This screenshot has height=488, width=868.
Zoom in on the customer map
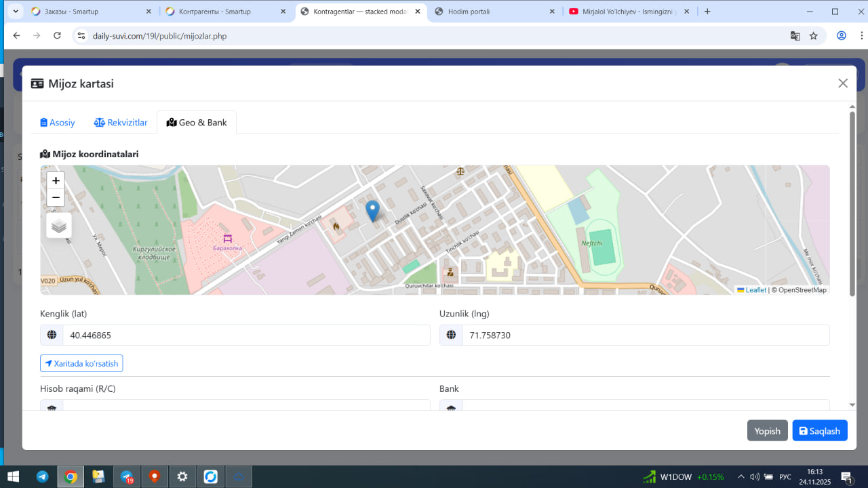click(x=56, y=180)
